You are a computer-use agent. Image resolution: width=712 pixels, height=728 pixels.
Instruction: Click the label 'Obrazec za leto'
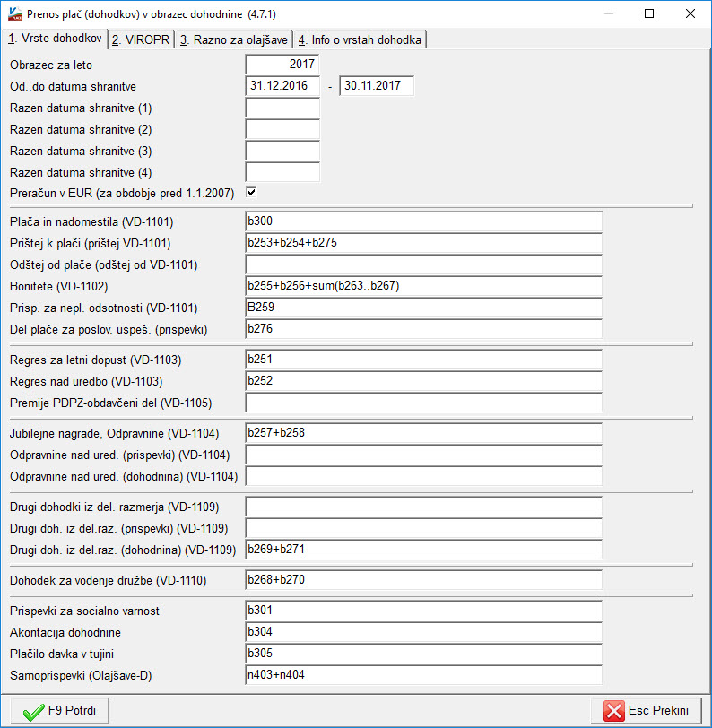point(51,65)
